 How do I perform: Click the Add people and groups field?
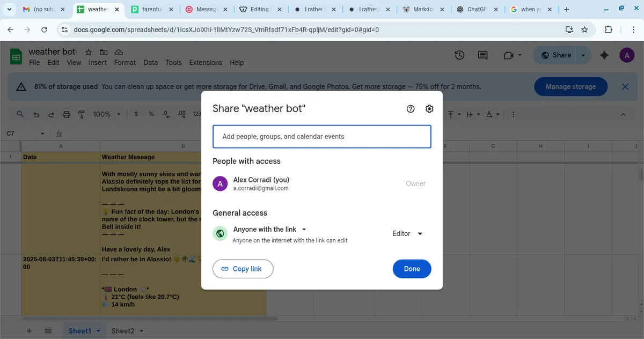(x=322, y=137)
